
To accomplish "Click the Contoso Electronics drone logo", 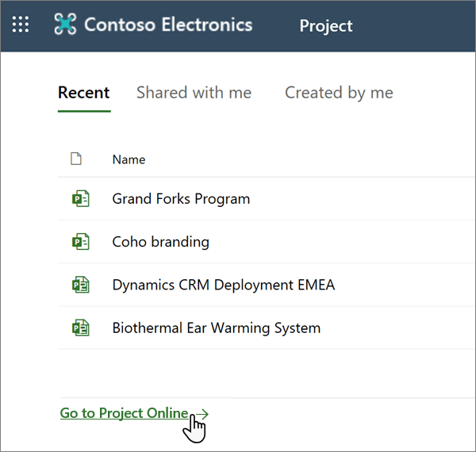I will point(65,24).
